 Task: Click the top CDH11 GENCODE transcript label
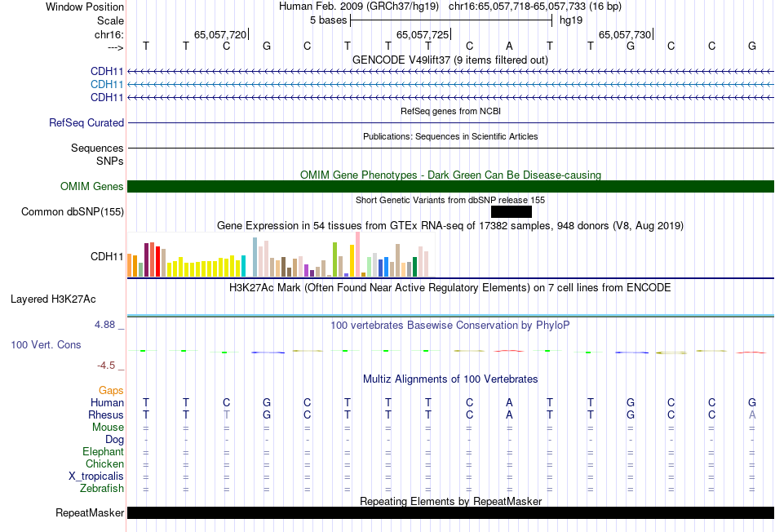pos(107,72)
